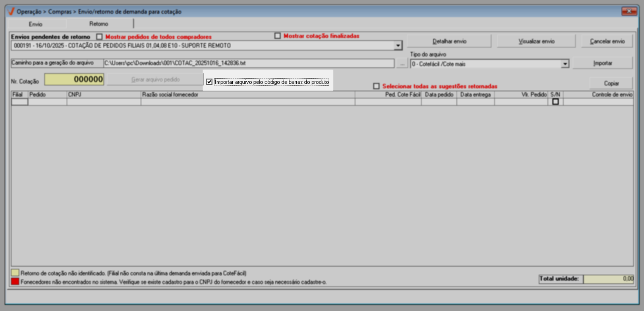Click the Controle de envio column header

599,95
